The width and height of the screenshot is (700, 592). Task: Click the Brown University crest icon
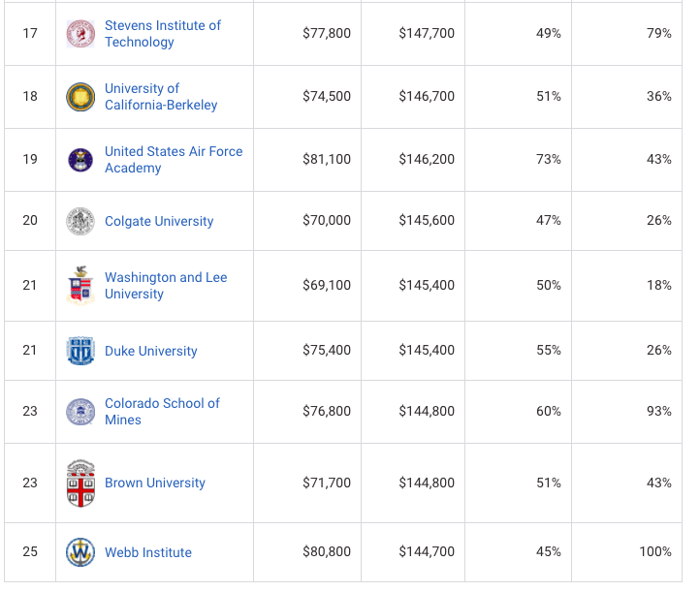coord(80,483)
